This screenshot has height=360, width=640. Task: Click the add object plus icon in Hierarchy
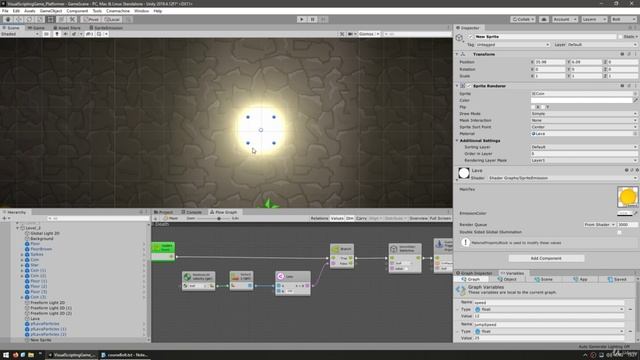pyautogui.click(x=4, y=218)
